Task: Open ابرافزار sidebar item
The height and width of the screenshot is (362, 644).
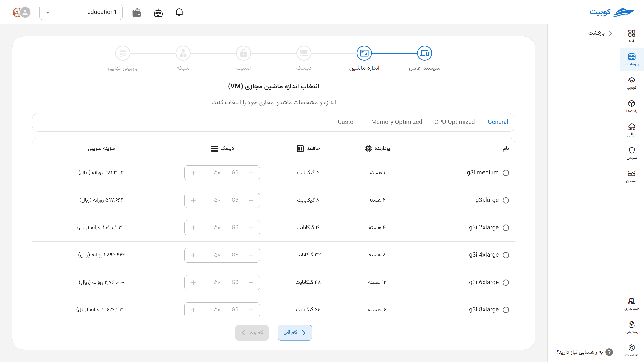Action: point(632,130)
